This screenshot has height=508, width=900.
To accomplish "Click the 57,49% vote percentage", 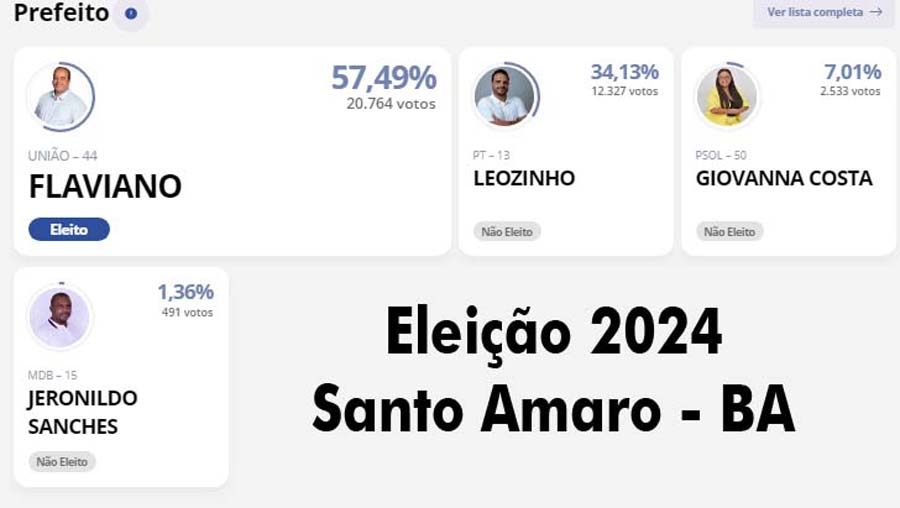I will [384, 77].
